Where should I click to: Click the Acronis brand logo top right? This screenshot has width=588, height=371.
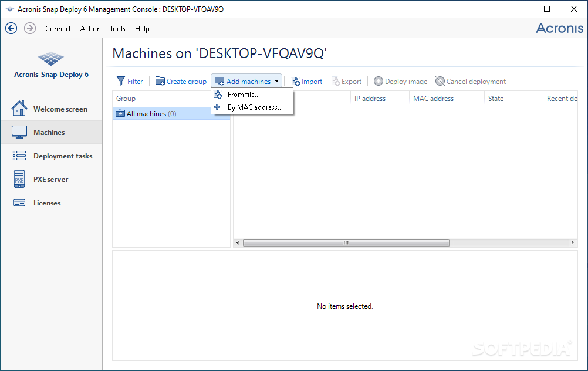point(559,28)
